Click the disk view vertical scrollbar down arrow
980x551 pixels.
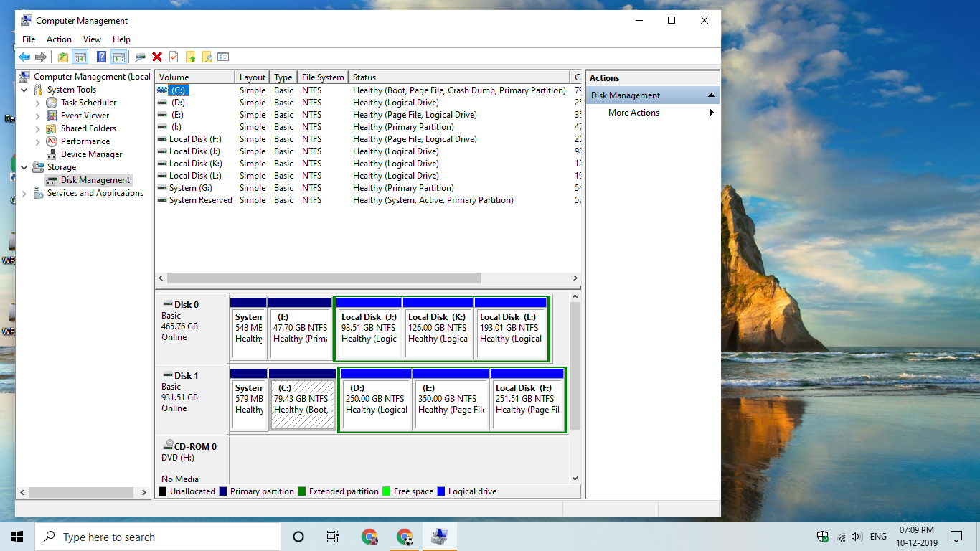pyautogui.click(x=575, y=479)
